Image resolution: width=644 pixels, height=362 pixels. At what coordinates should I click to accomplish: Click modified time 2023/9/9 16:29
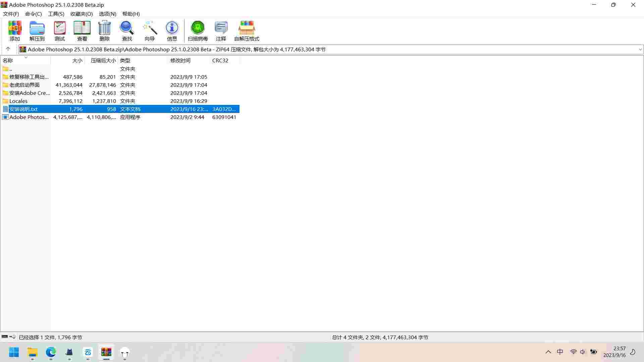click(189, 101)
